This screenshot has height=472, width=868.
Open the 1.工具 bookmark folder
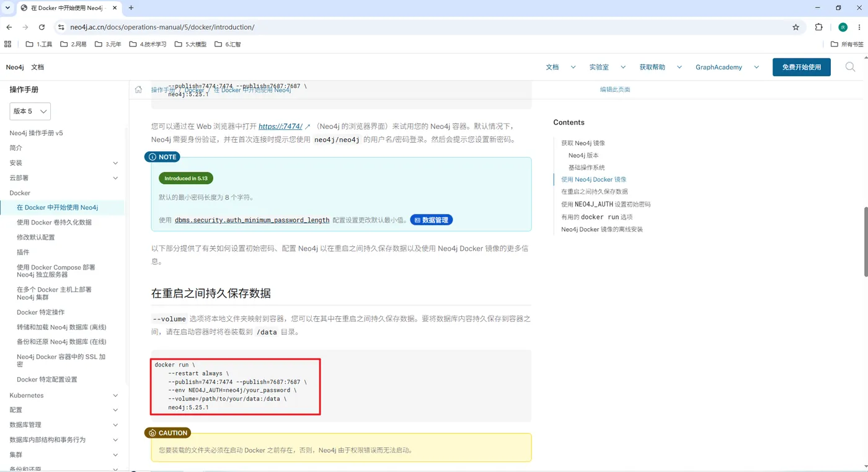click(39, 44)
